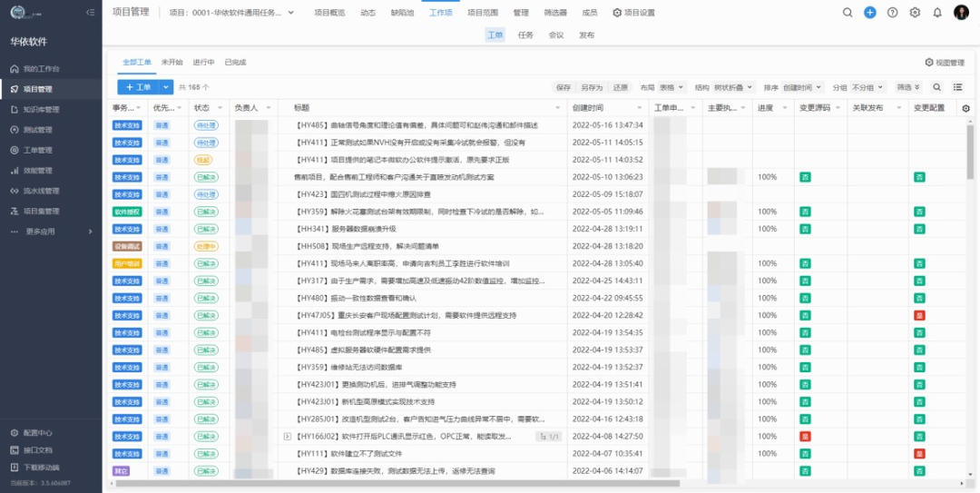Expand the HY166J02 row subtasks

click(x=288, y=437)
